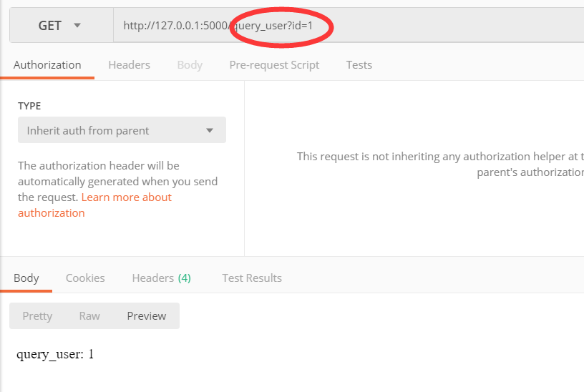The width and height of the screenshot is (584, 392).
Task: Open the request Headers tab
Action: coord(129,65)
